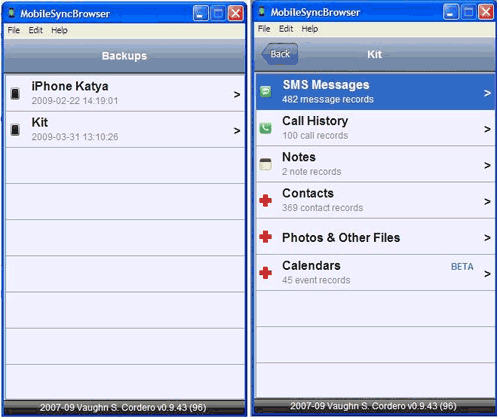Go back using the Back button
The height and width of the screenshot is (419, 500).
click(279, 54)
